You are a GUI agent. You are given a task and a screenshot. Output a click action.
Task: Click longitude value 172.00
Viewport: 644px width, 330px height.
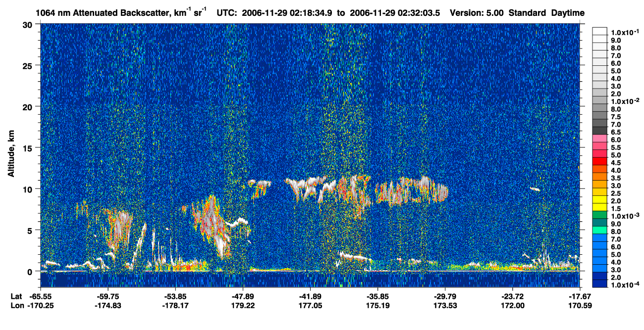coord(513,306)
